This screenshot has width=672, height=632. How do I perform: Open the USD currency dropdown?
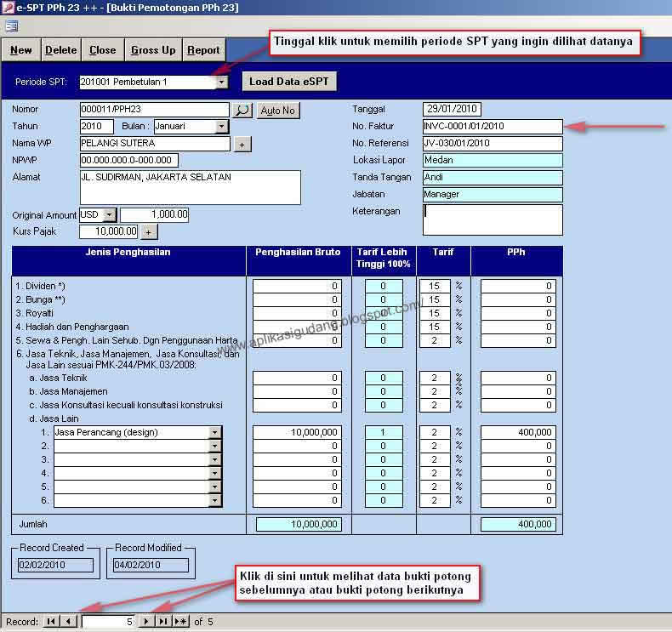[110, 214]
